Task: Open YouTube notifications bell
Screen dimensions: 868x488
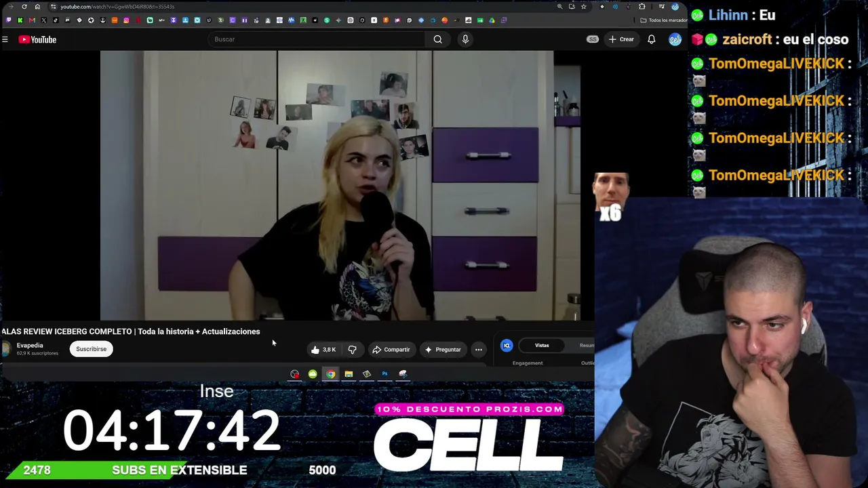Action: pos(651,39)
